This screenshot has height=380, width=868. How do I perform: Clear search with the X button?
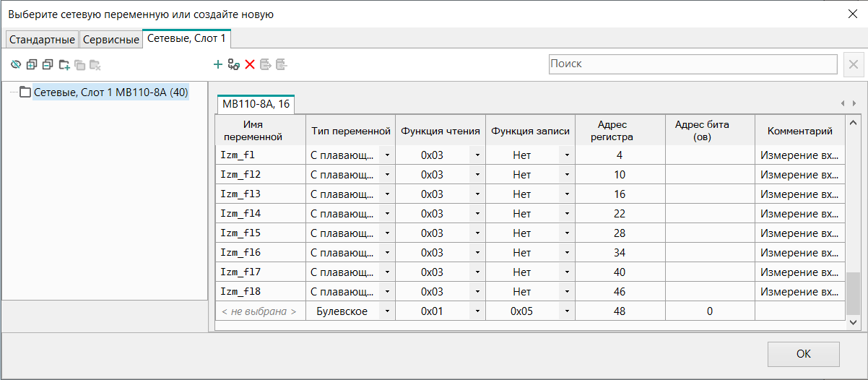(x=853, y=64)
